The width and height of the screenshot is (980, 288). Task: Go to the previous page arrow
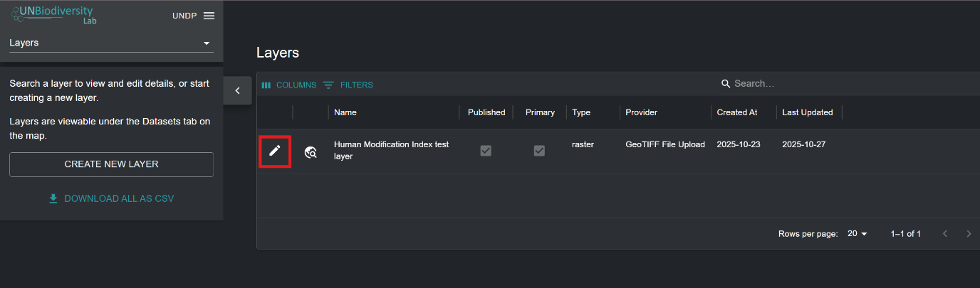point(945,234)
